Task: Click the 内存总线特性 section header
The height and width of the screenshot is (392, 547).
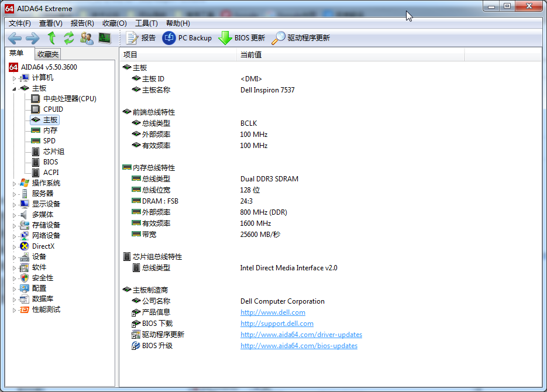Action: [149, 168]
